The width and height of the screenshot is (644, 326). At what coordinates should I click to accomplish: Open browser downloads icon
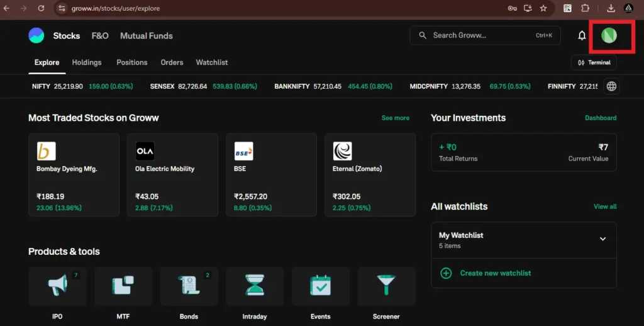tap(611, 8)
